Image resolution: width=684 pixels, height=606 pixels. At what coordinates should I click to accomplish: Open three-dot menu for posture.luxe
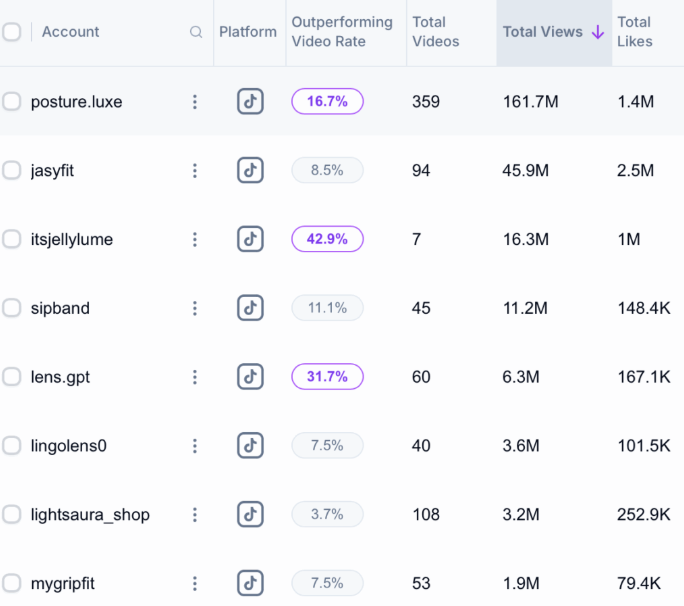pos(195,102)
